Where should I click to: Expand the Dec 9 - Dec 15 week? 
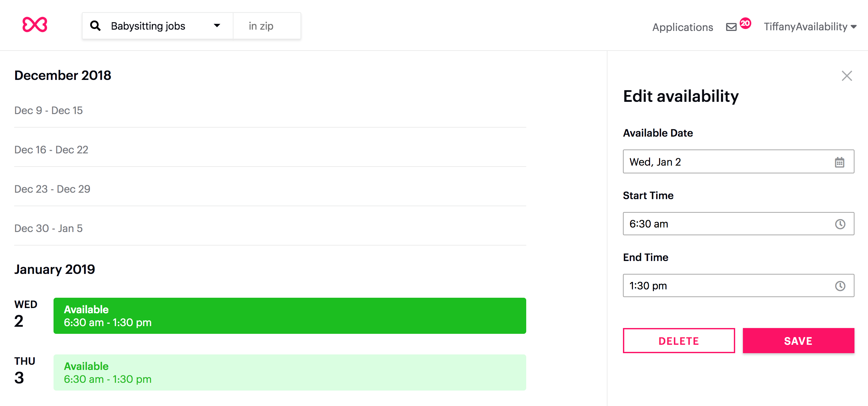[270, 111]
